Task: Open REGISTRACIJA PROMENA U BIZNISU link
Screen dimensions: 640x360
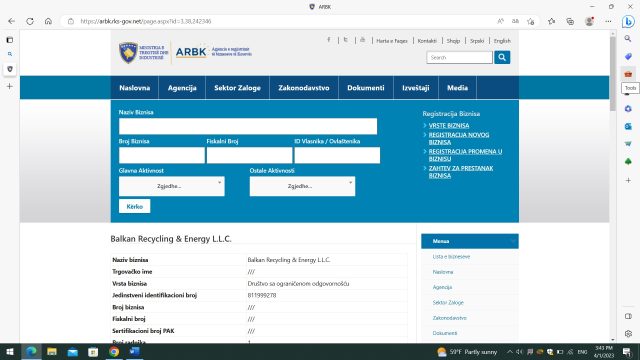Action: 465,155
